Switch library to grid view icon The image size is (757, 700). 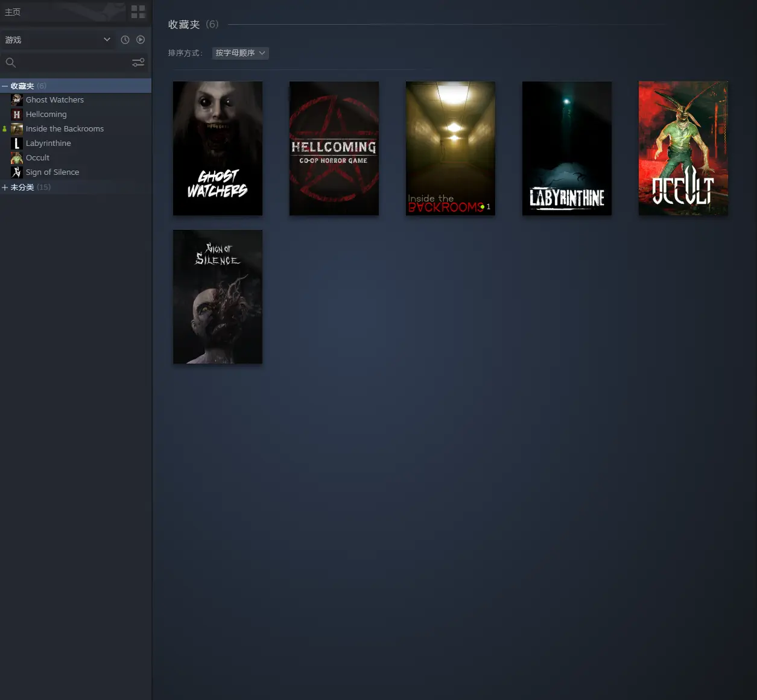tap(138, 11)
